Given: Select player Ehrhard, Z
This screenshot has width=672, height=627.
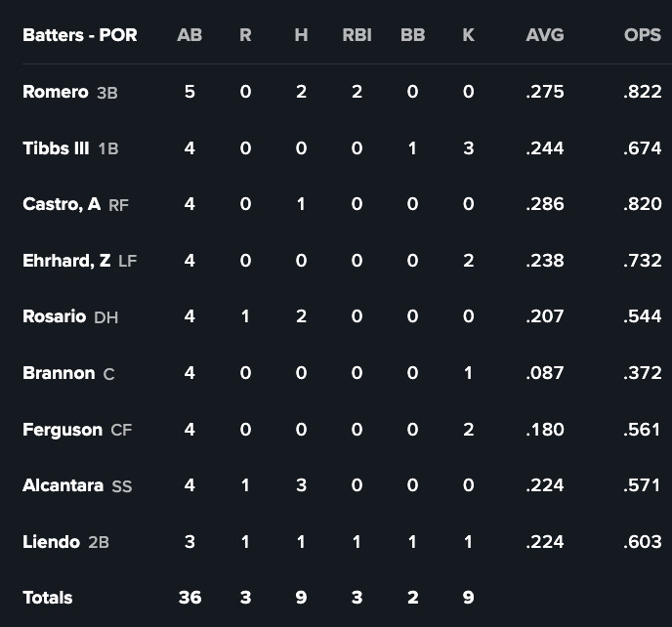Looking at the screenshot, I should coord(66,261).
